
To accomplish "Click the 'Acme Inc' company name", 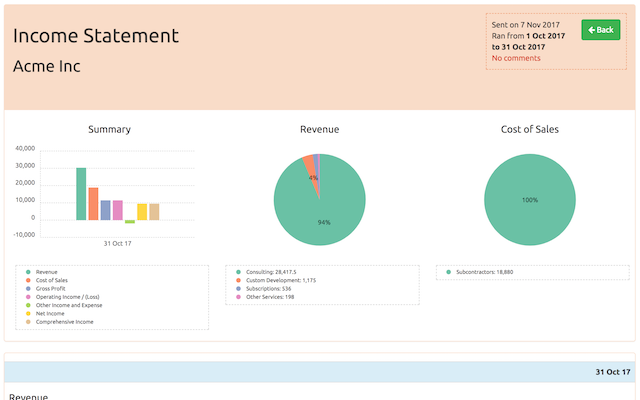I will point(47,66).
